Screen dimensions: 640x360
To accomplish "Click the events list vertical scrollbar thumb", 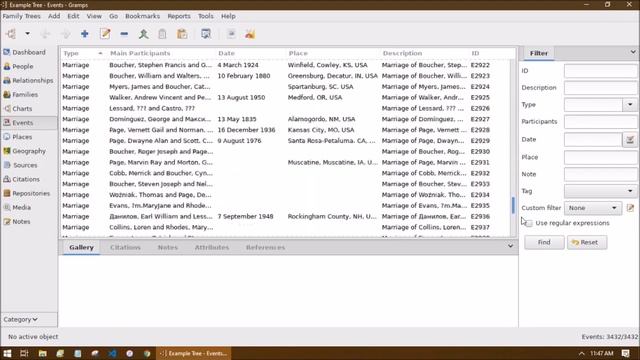I will click(x=513, y=205).
